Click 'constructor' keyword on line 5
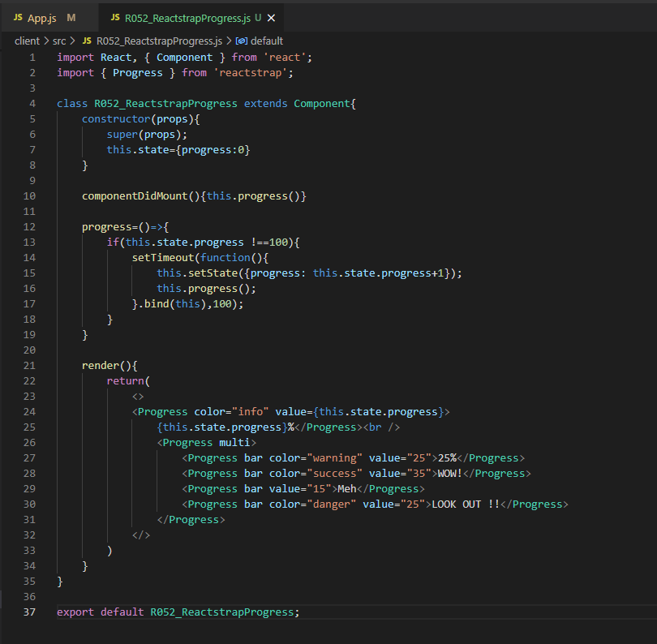The image size is (657, 644). pos(116,119)
